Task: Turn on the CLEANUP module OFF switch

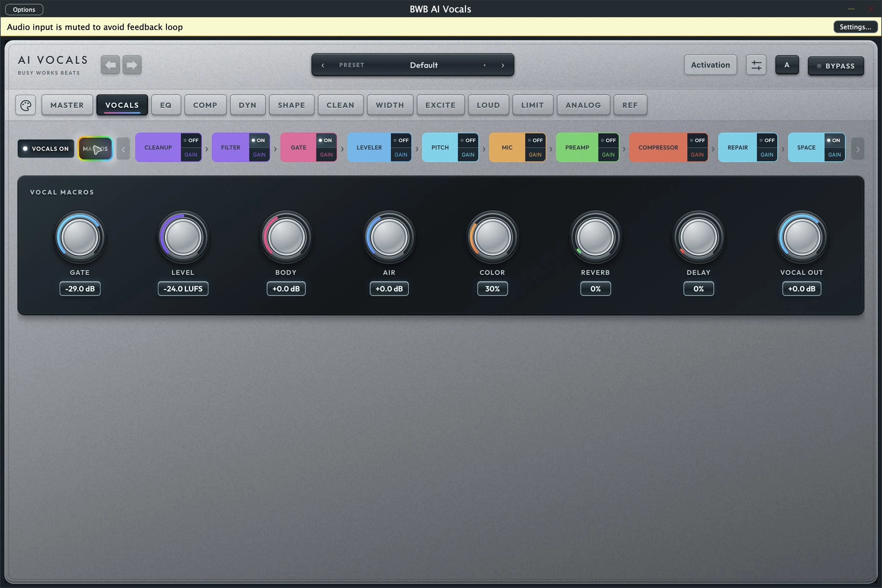Action: coord(191,140)
